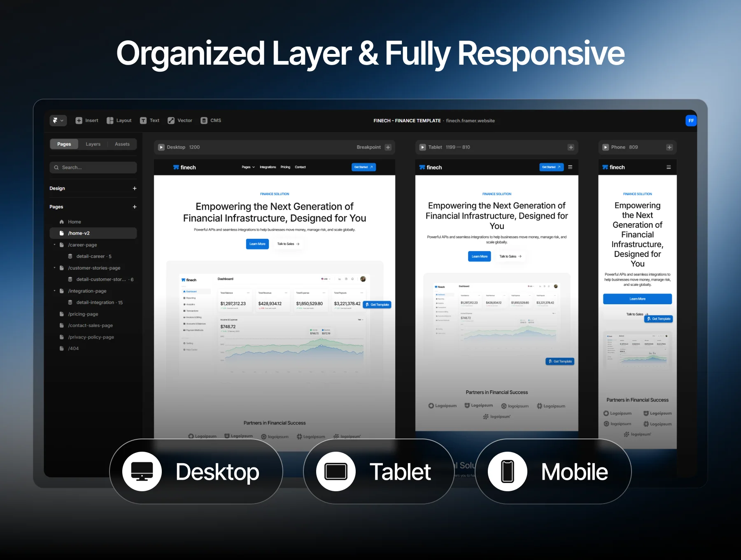The height and width of the screenshot is (560, 741).
Task: Play preview of Tablet breakpoint
Action: click(422, 147)
